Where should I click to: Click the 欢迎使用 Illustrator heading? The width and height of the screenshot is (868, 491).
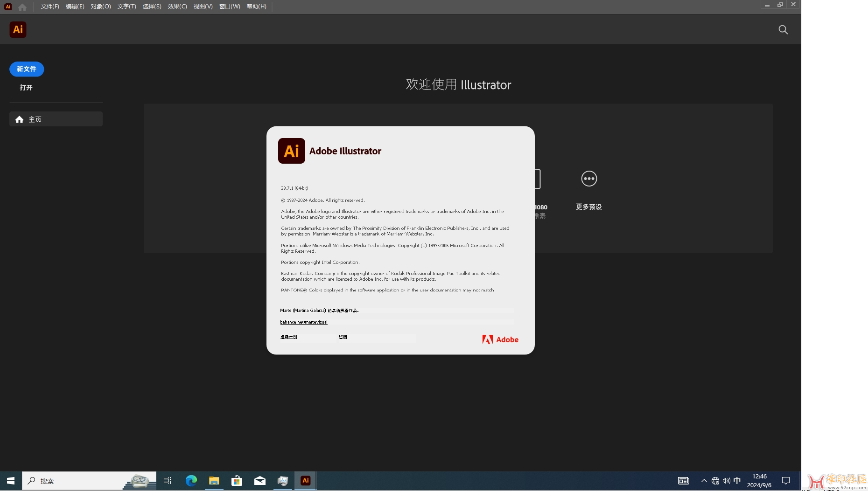point(459,84)
